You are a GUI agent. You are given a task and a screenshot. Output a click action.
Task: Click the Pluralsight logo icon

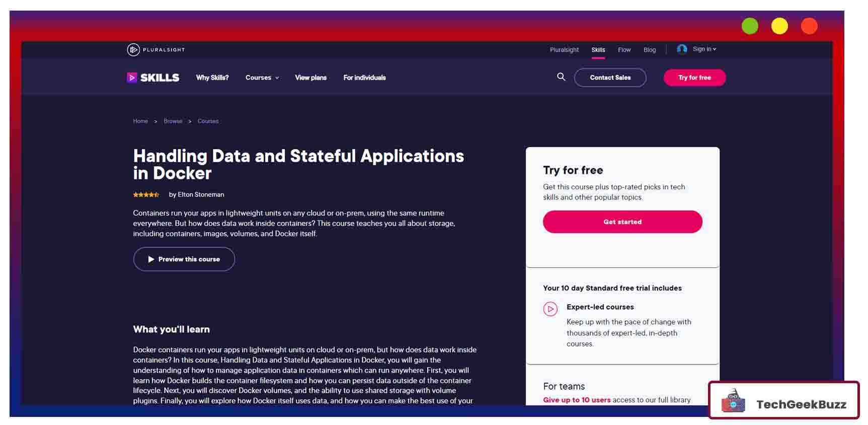click(x=133, y=50)
